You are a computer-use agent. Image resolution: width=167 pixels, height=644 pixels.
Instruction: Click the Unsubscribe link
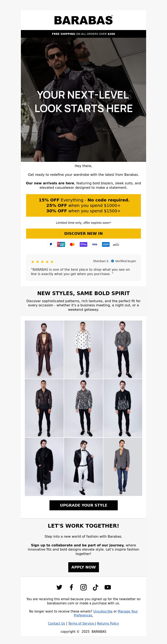tap(103, 611)
